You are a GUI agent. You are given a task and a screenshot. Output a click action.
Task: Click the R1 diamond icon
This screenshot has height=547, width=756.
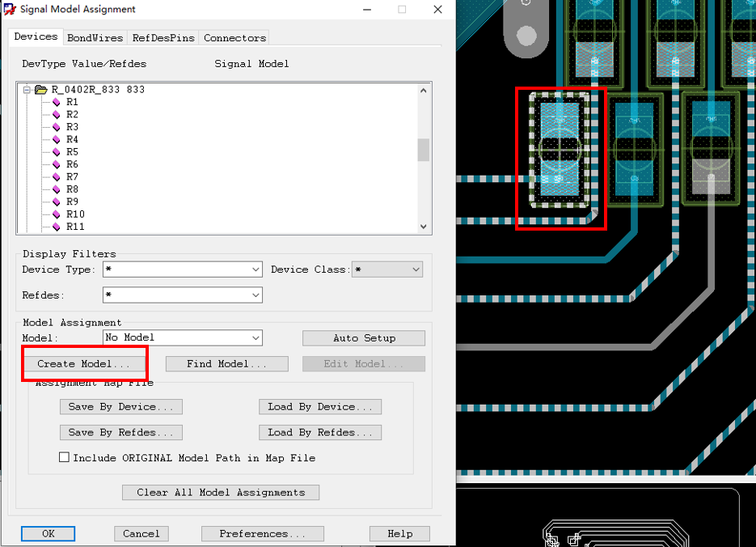click(57, 102)
